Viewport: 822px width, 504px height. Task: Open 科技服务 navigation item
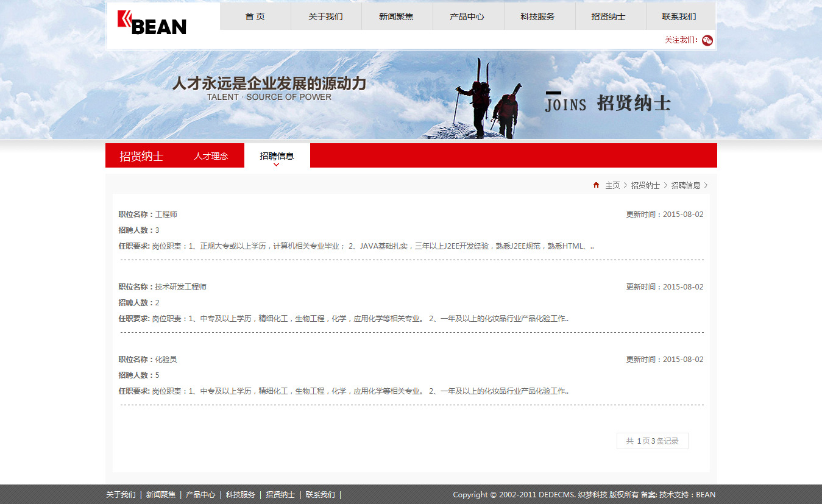[538, 16]
